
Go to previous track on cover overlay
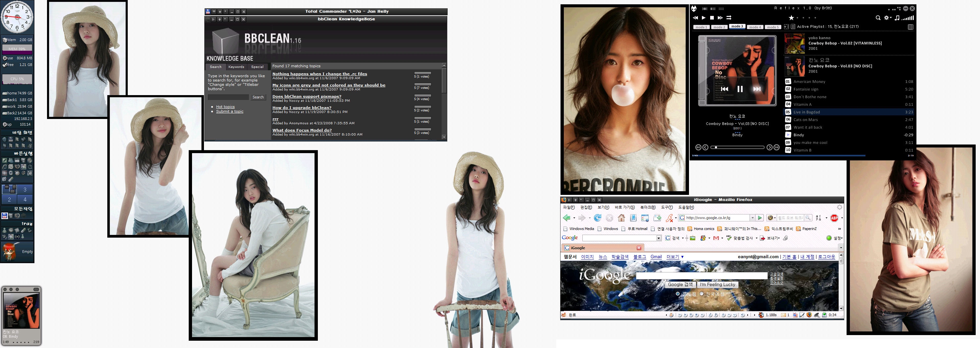[724, 89]
